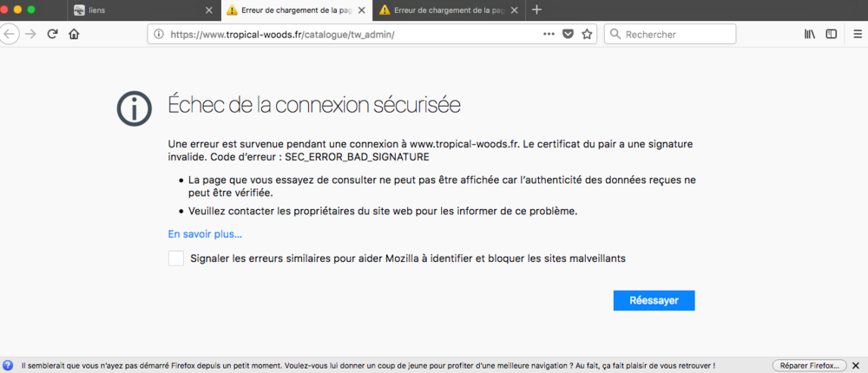The height and width of the screenshot is (373, 868).
Task: Click the macOS yellow minimize button
Action: tap(17, 10)
